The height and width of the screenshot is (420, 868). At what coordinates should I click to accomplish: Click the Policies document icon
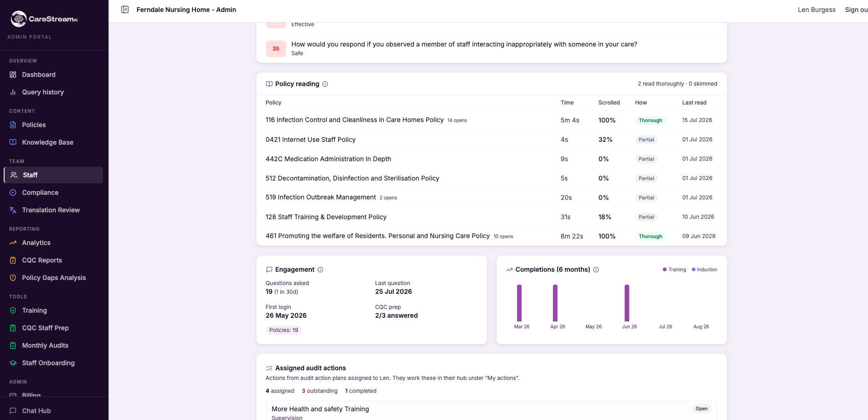pos(13,125)
